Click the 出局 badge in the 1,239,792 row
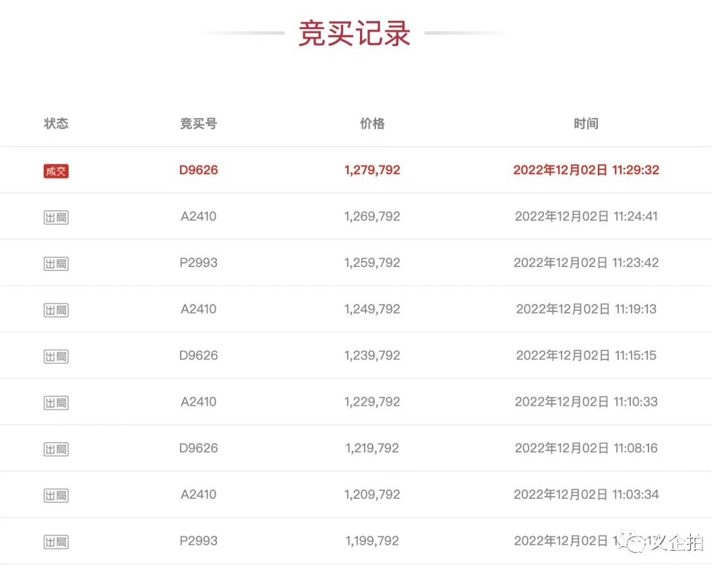 click(x=56, y=356)
